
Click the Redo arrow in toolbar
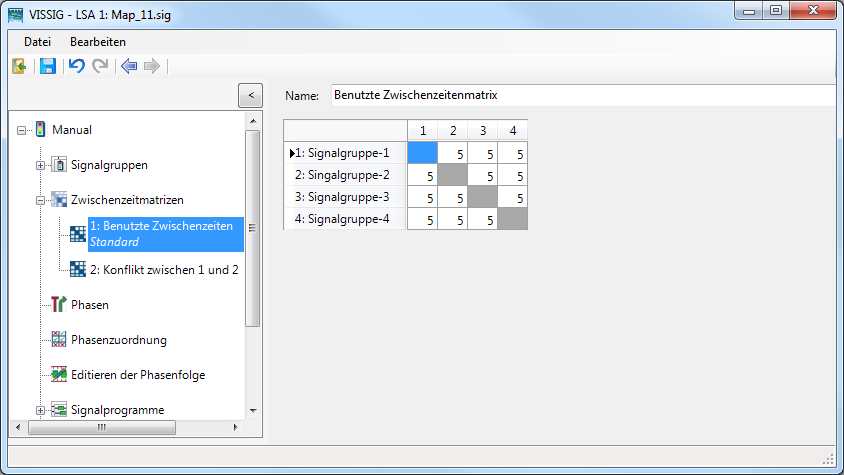coord(100,66)
